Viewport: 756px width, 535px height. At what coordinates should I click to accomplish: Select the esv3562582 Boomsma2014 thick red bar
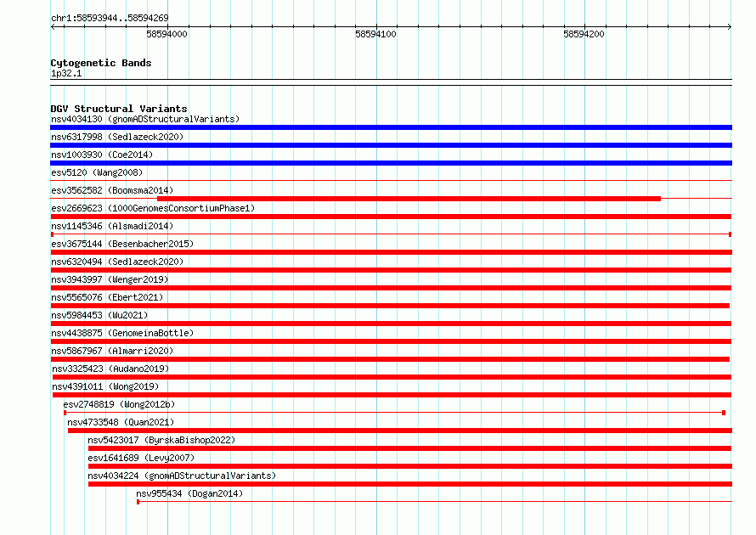point(409,199)
